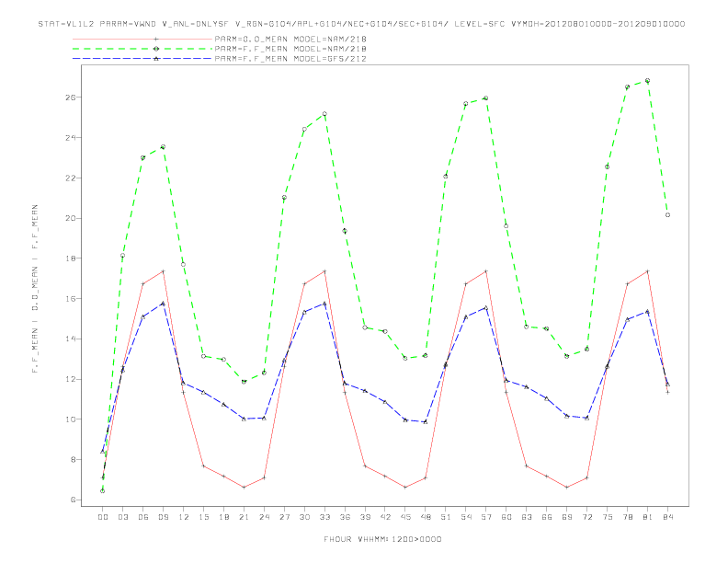Click the red solid legend line sample
The height and width of the screenshot is (563, 728).
pos(142,39)
